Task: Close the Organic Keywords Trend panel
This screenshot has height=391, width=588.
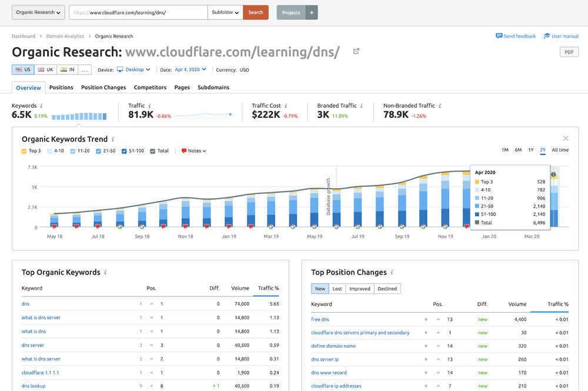Action: point(566,138)
